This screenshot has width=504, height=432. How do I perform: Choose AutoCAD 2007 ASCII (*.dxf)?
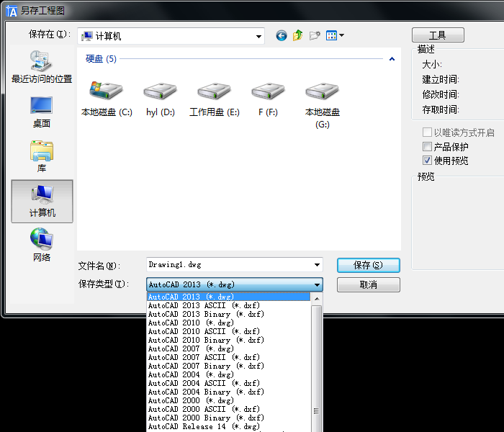click(228, 357)
